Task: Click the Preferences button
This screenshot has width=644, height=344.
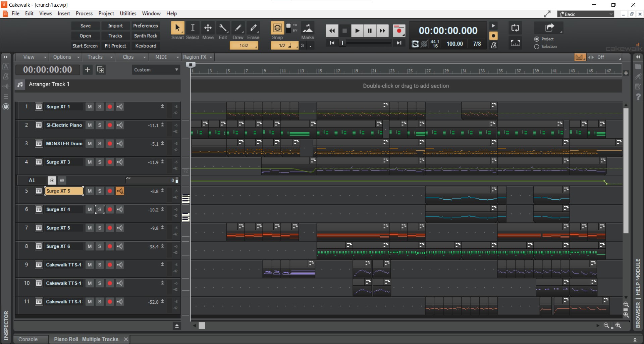Action: pyautogui.click(x=145, y=26)
